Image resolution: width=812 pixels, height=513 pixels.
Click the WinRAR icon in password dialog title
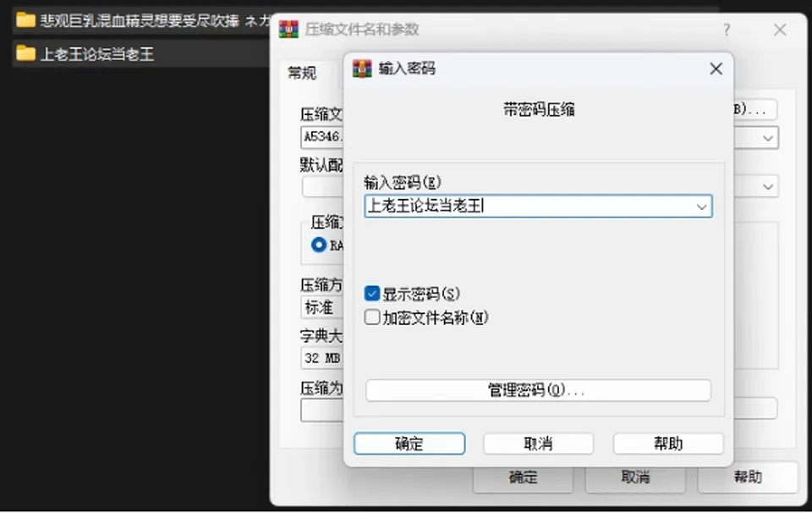[x=362, y=69]
